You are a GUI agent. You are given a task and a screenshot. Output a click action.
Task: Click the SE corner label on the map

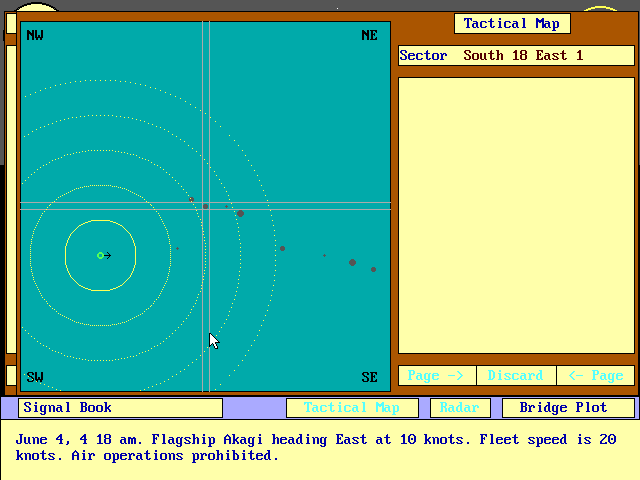point(369,377)
